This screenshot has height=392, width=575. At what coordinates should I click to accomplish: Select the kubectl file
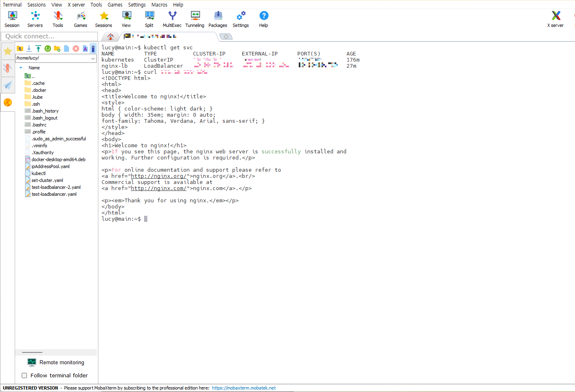[36, 173]
